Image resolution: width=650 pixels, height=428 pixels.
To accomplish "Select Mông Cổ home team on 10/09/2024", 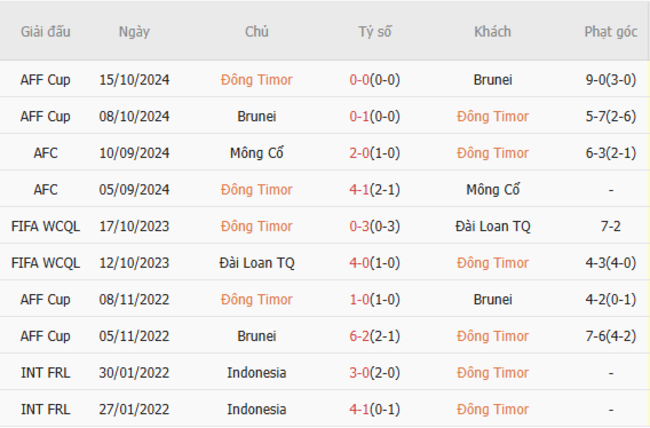I will tap(257, 153).
